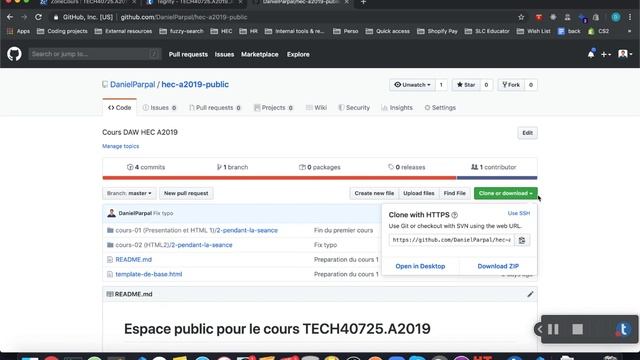The height and width of the screenshot is (360, 640).
Task: Open user avatar menu
Action: 624,54
